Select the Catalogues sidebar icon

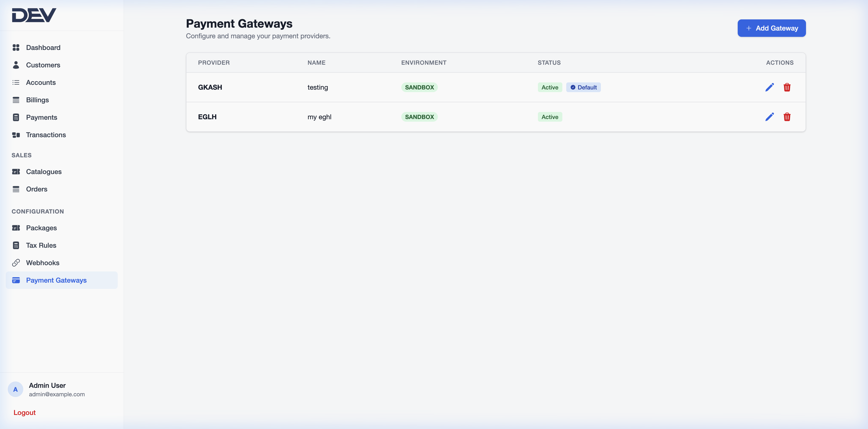pos(16,172)
